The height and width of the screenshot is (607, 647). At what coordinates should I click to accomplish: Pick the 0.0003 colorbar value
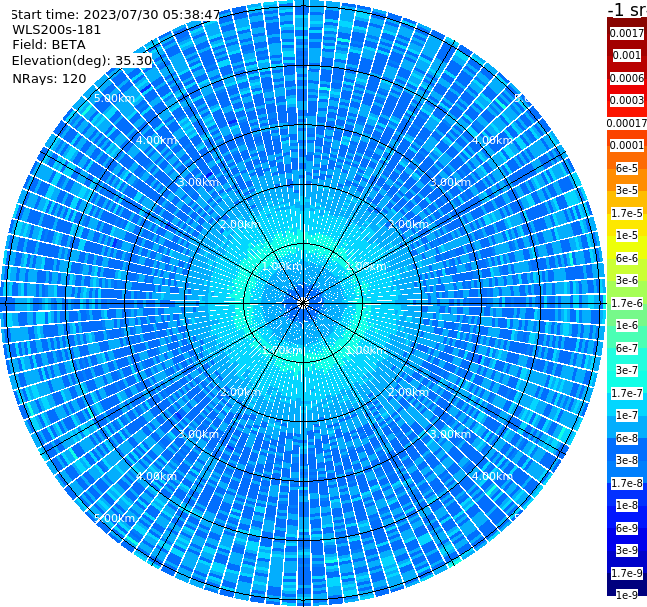click(x=627, y=100)
